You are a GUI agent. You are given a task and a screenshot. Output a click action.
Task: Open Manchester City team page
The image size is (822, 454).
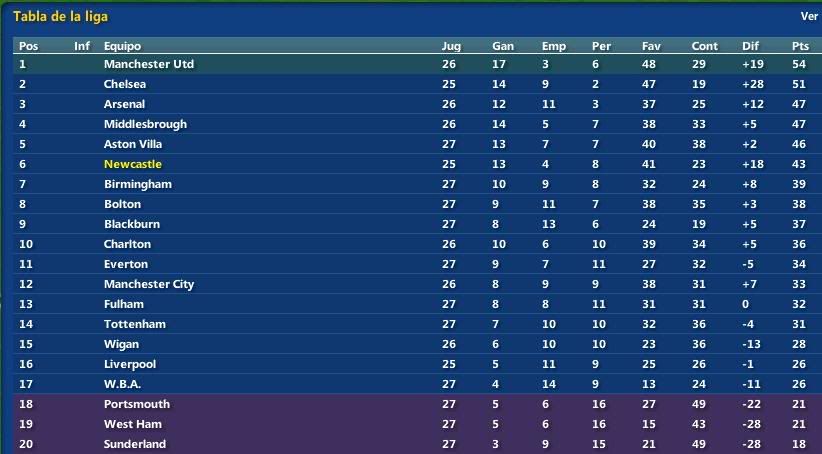(149, 284)
